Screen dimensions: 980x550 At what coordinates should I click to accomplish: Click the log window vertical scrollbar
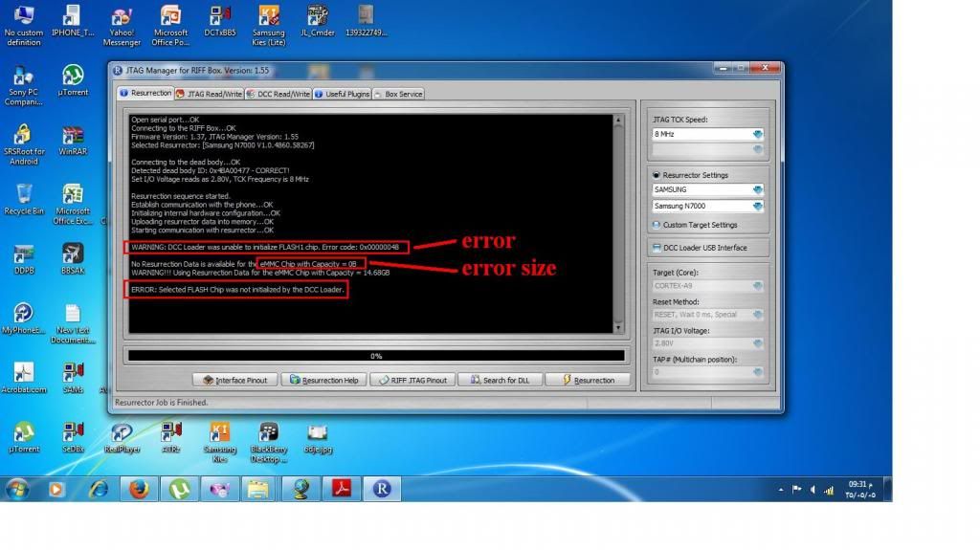[618, 220]
